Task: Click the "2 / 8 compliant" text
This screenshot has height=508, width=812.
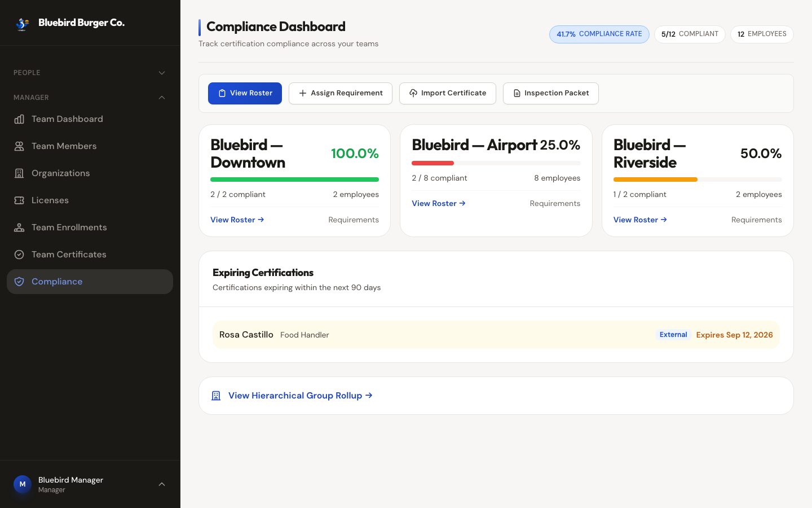Action: (x=439, y=178)
